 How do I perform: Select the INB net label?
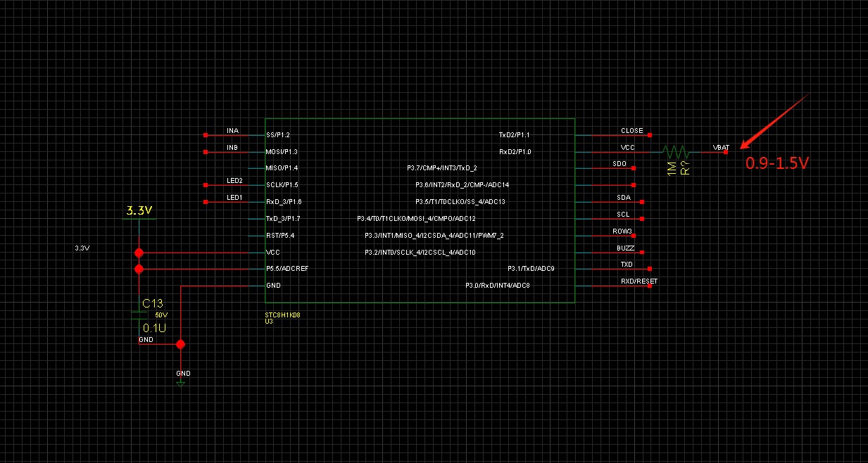232,148
